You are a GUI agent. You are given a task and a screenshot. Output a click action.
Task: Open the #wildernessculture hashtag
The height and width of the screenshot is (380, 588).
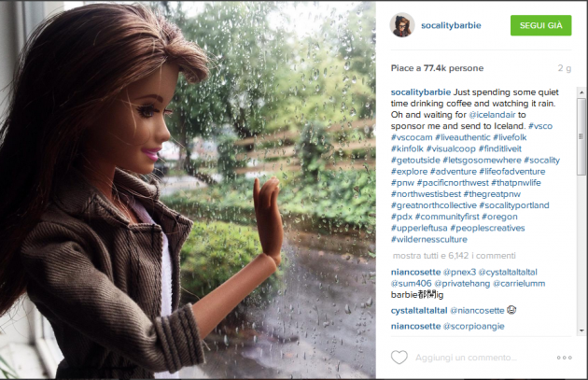[x=429, y=239]
